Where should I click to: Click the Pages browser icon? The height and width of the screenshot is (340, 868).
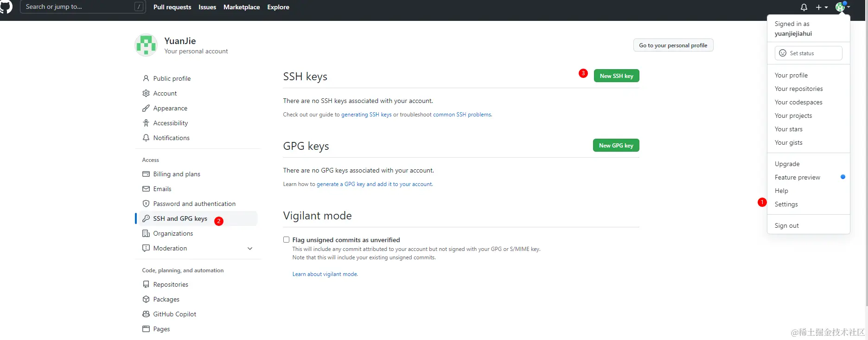tap(146, 329)
